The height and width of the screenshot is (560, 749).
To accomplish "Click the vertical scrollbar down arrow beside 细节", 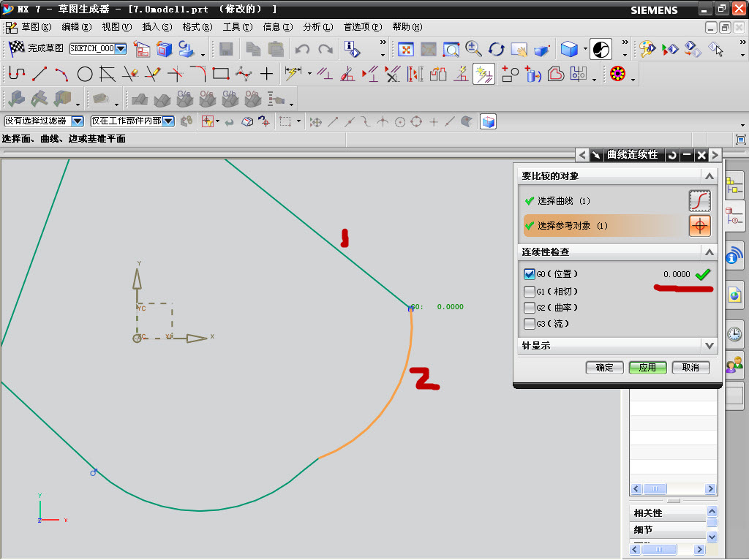I will [712, 537].
